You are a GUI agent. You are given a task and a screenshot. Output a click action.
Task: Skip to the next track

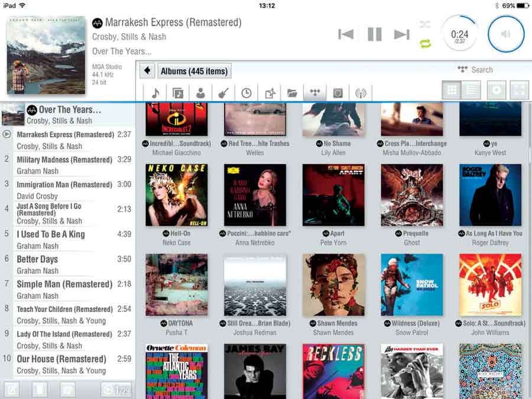402,34
